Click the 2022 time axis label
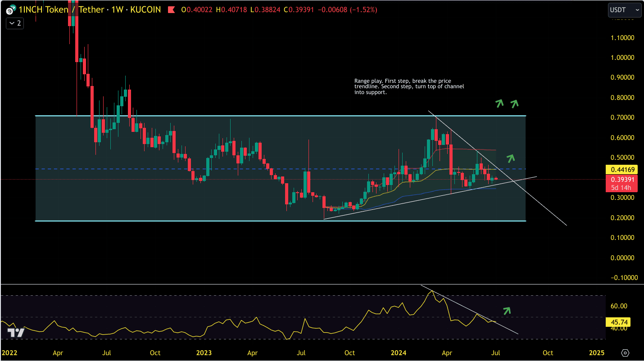 pyautogui.click(x=9, y=352)
